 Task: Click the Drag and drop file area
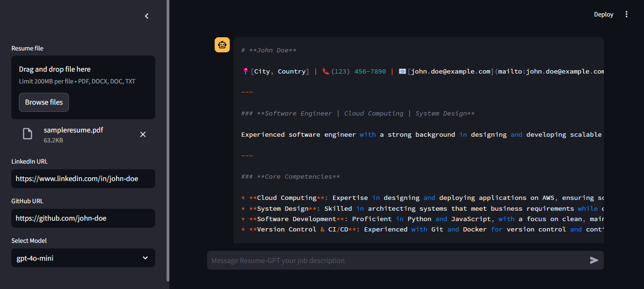pyautogui.click(x=83, y=87)
